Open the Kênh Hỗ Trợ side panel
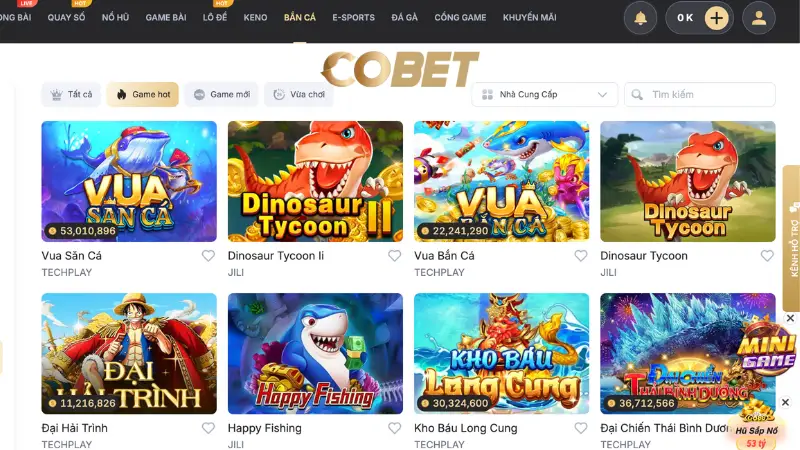This screenshot has width=800, height=450. (792, 238)
